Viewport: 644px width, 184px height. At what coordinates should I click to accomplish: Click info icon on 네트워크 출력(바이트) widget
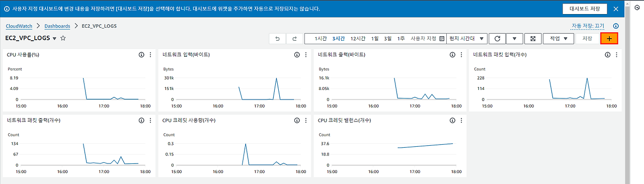click(452, 54)
